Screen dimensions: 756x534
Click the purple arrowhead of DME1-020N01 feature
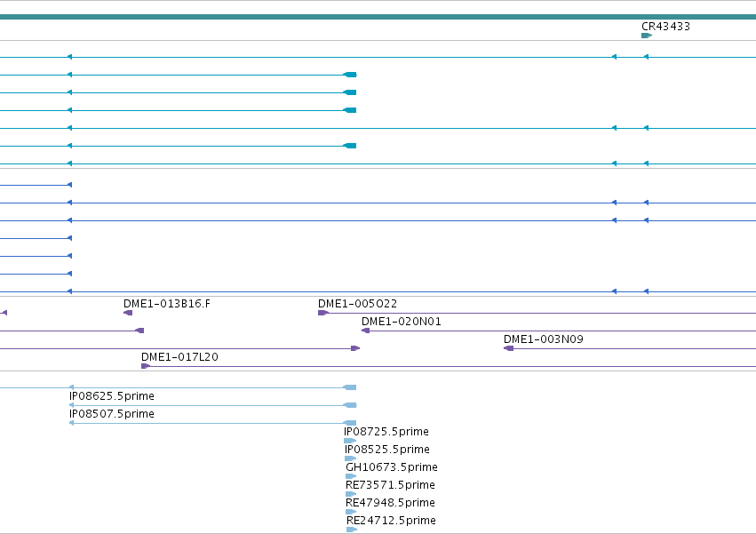pyautogui.click(x=365, y=331)
